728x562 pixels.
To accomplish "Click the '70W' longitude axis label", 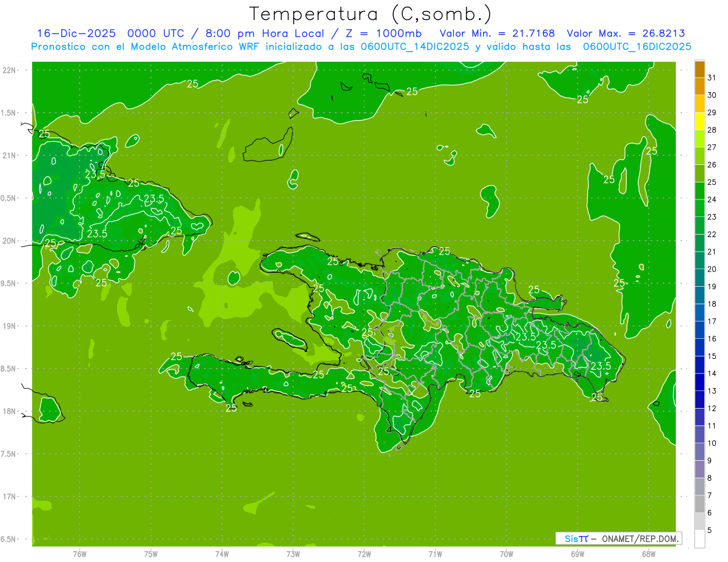I will pyautogui.click(x=507, y=554).
